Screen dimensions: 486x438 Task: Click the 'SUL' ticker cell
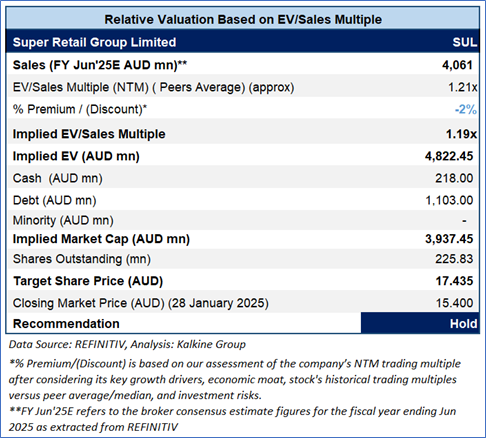pyautogui.click(x=465, y=42)
